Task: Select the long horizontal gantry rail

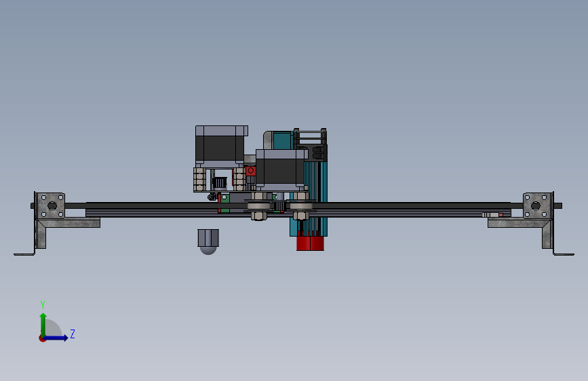Action: [298, 209]
